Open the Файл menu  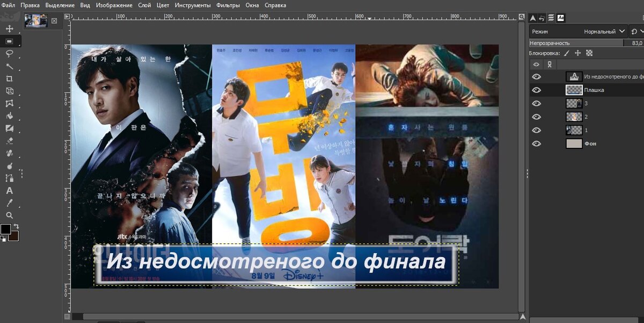pos(8,5)
